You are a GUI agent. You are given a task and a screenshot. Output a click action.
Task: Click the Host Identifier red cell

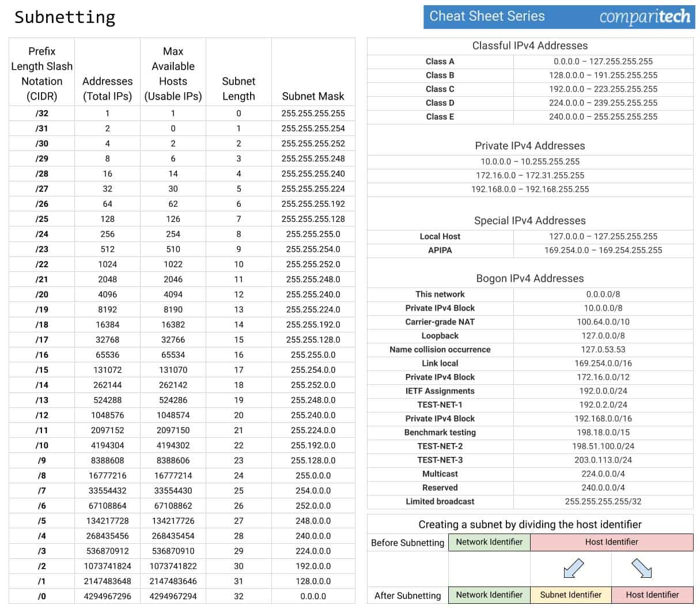click(x=652, y=595)
